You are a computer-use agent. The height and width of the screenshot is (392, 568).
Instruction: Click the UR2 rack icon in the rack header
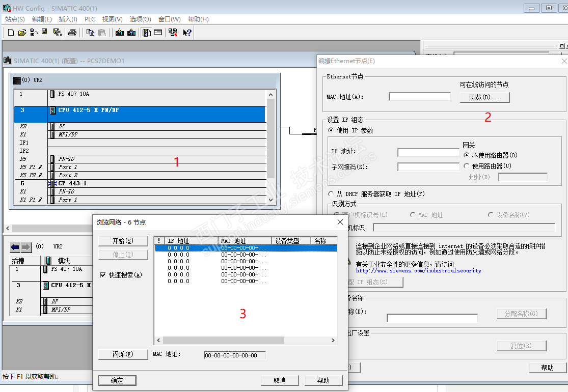[17, 80]
